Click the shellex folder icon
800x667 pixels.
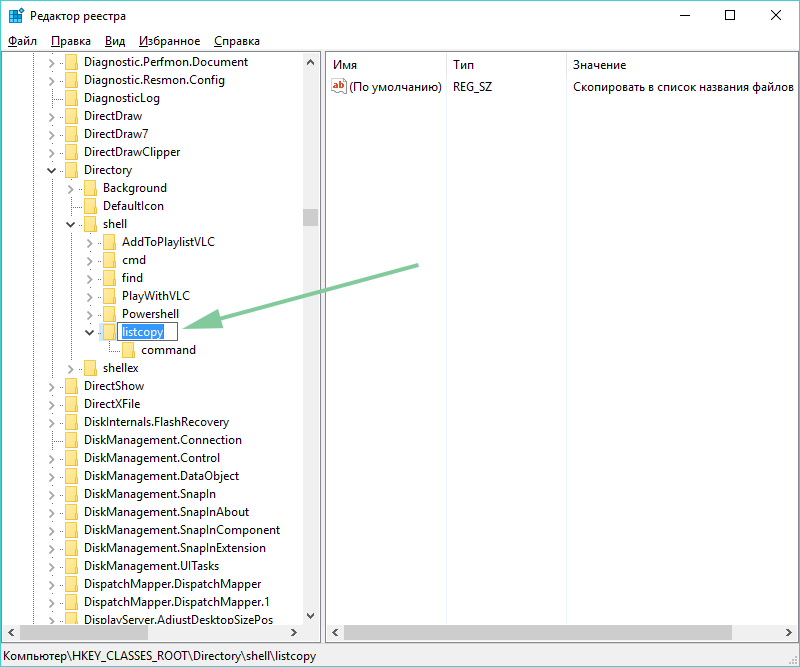tap(90, 368)
